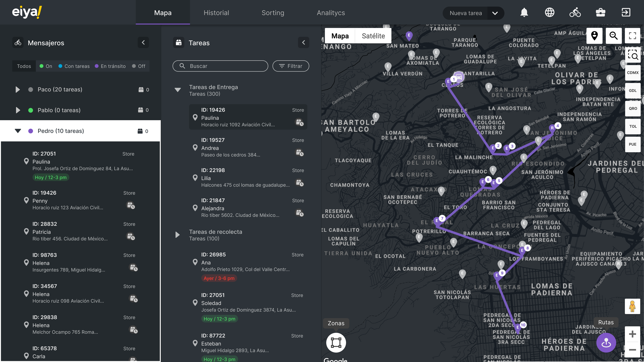Image resolution: width=644 pixels, height=362 pixels.
Task: Click the Buscar search field
Action: tap(220, 66)
